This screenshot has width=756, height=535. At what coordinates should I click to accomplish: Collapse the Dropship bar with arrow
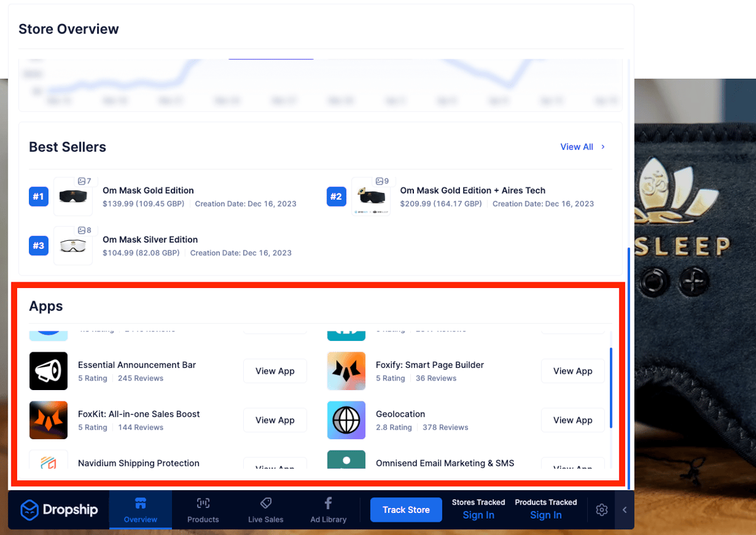[624, 510]
